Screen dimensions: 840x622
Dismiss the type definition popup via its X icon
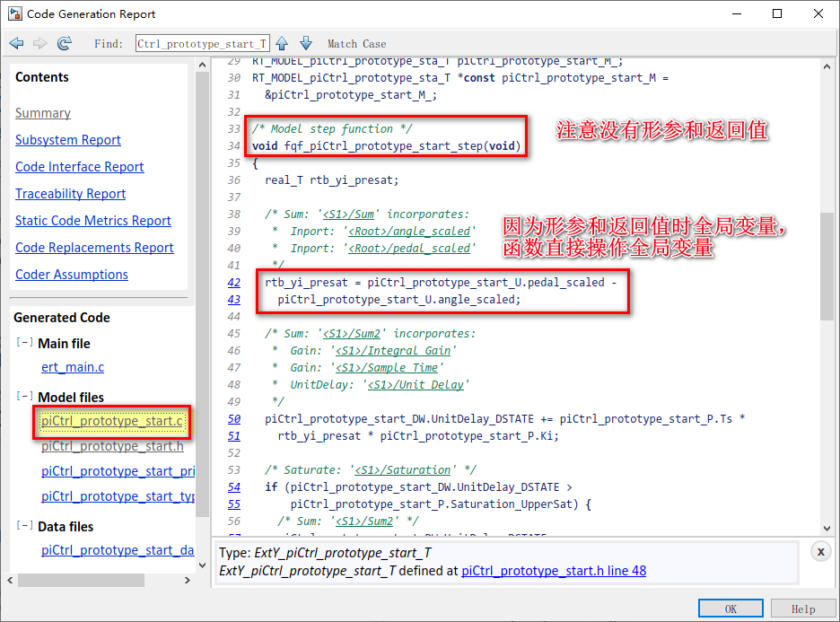(x=821, y=551)
